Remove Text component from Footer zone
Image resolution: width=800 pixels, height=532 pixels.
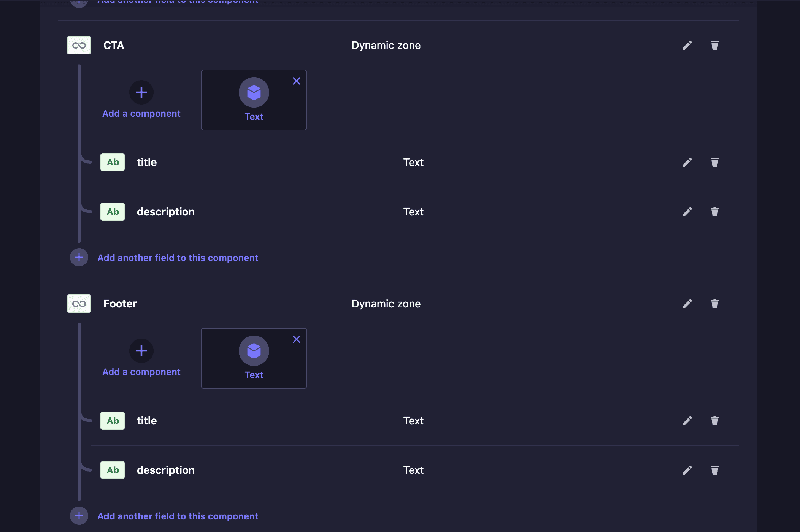[297, 339]
